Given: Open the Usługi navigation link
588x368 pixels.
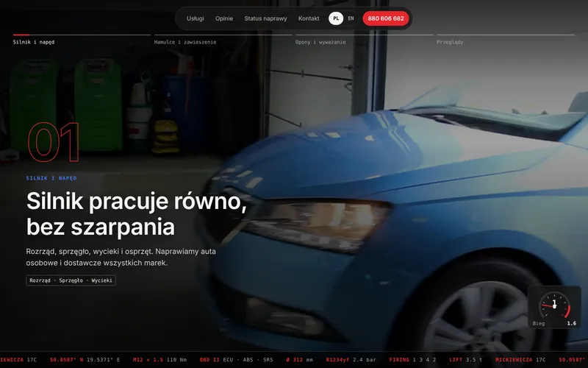Looking at the screenshot, I should 196,18.
